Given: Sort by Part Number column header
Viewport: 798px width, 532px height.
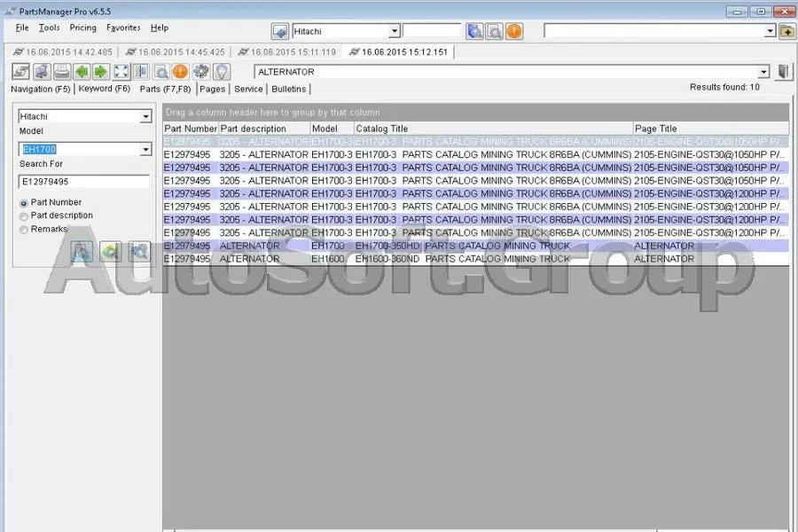Looking at the screenshot, I should [191, 129].
